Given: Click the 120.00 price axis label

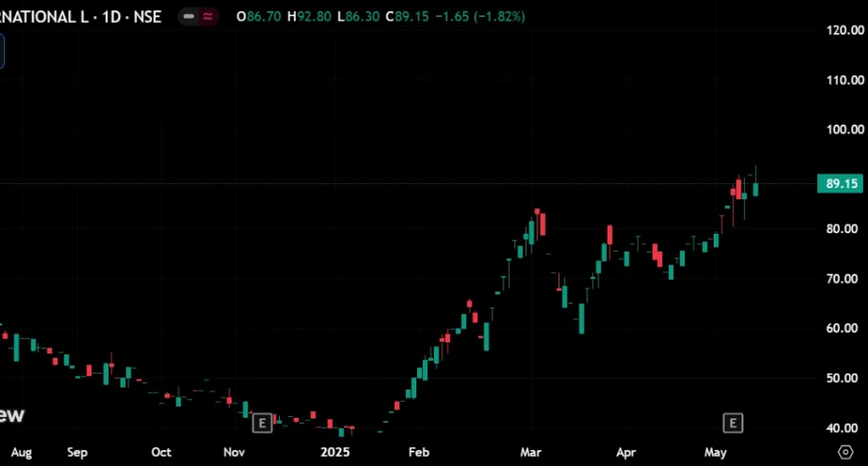Looking at the screenshot, I should [x=845, y=31].
